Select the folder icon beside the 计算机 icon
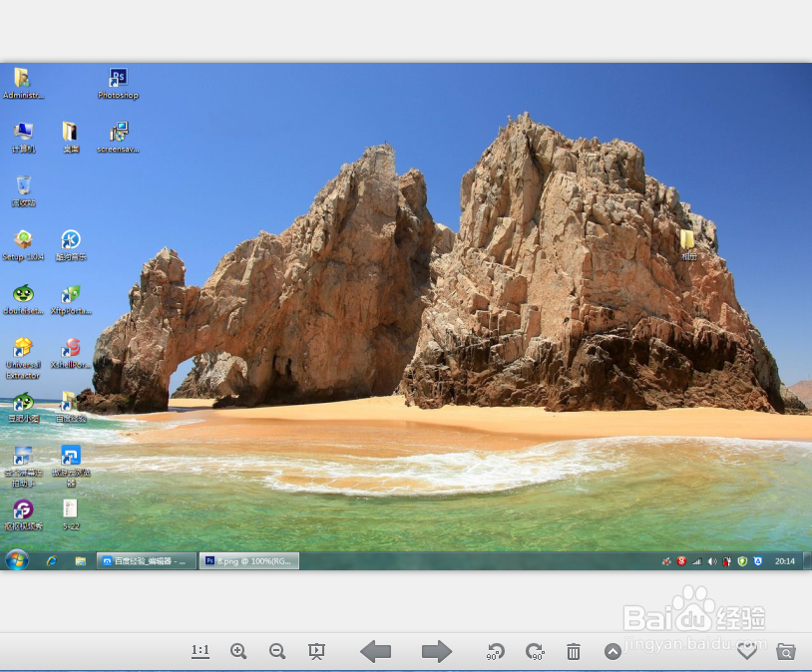Screen dimensions: 812x672 click(71, 138)
